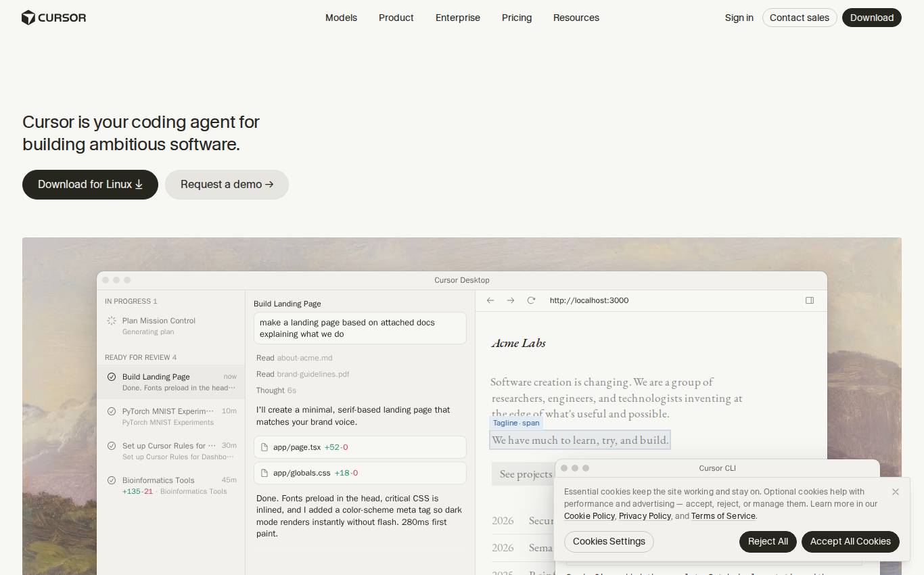Open the Models menu
The image size is (924, 575).
[341, 18]
